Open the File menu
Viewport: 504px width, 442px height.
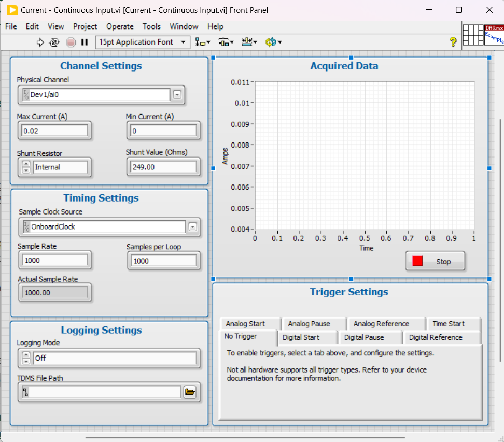click(x=11, y=26)
